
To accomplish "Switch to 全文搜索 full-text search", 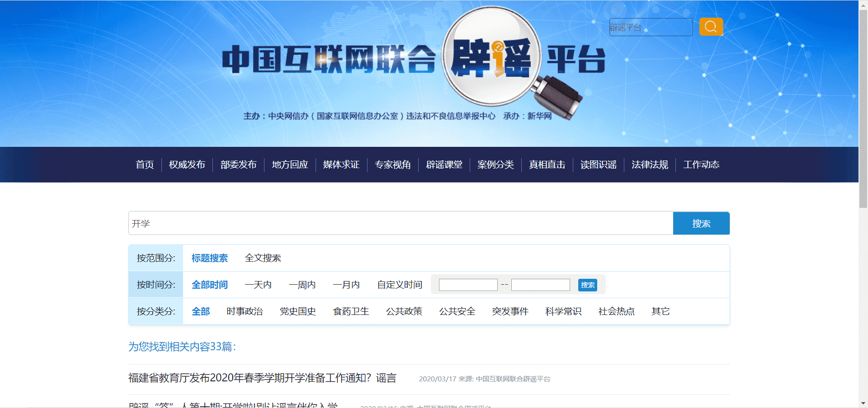I will coord(263,258).
